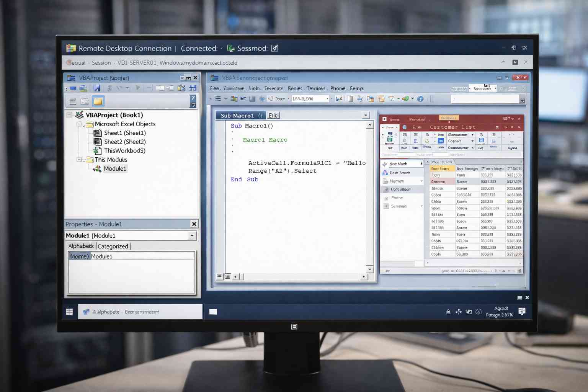Viewport: 588px width, 392px height.
Task: Open the Series menu
Action: click(x=295, y=88)
